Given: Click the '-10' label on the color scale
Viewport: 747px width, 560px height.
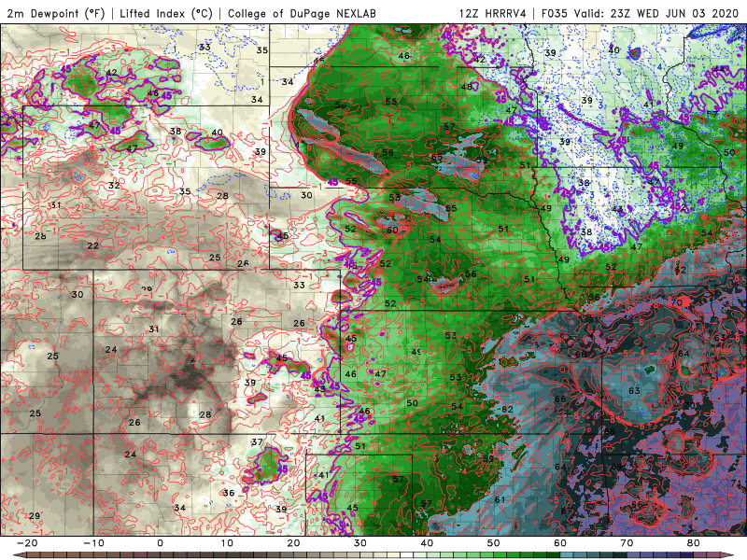Looking at the screenshot, I should pyautogui.click(x=93, y=543).
